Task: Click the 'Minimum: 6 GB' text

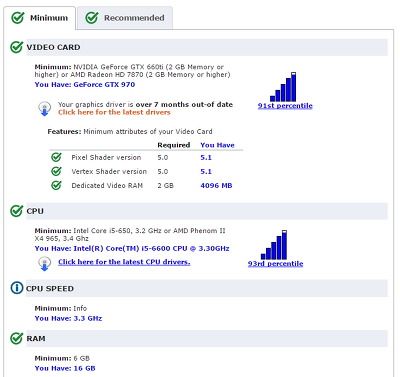Action: [x=62, y=358]
